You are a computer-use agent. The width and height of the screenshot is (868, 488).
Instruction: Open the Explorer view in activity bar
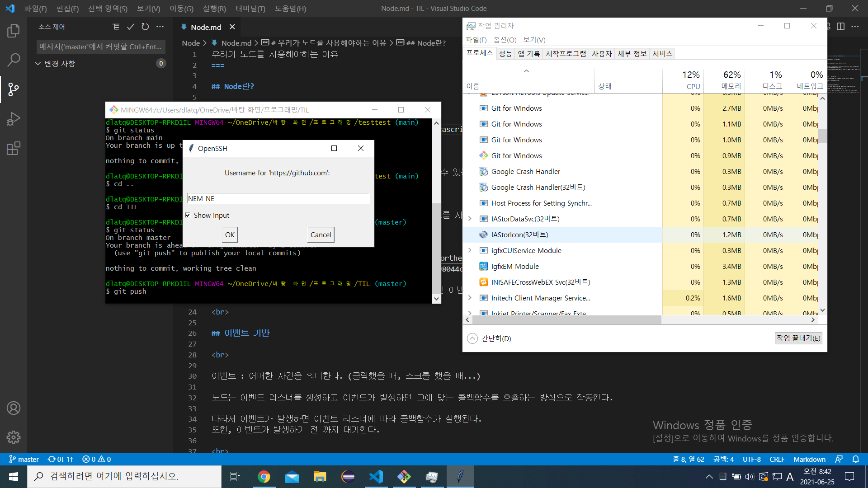pos(14,31)
